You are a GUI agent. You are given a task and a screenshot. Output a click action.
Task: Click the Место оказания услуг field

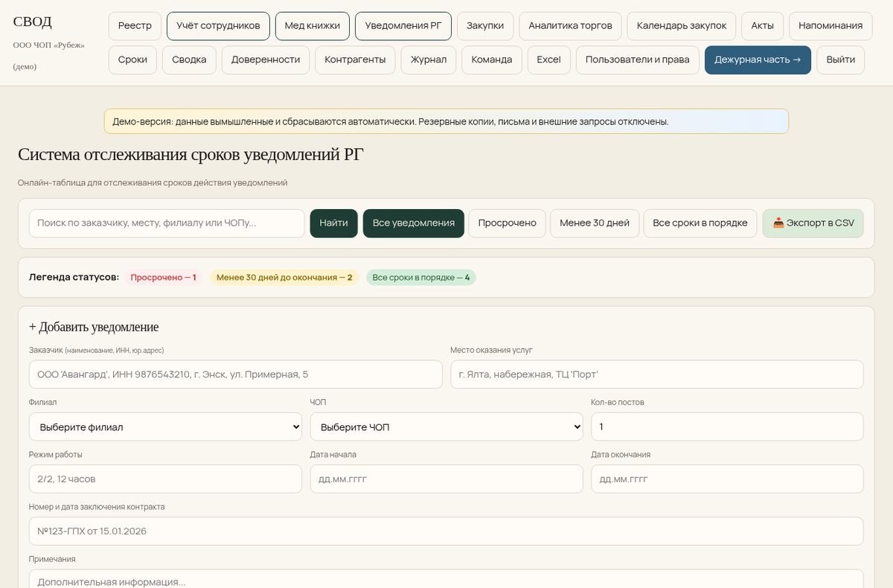(x=657, y=374)
